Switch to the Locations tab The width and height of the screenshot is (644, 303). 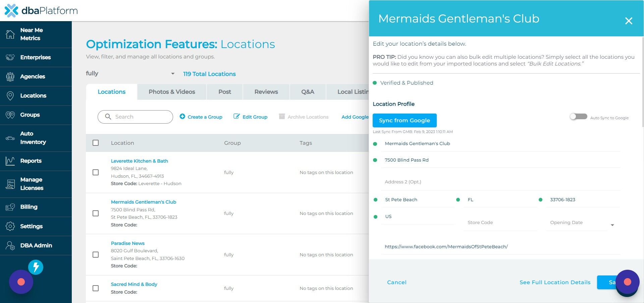112,92
